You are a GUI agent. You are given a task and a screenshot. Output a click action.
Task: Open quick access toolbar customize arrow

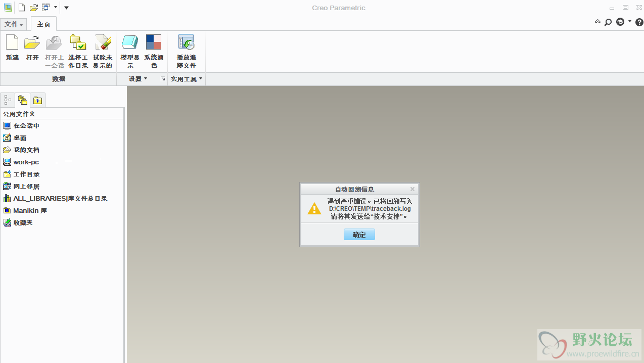pos(66,8)
